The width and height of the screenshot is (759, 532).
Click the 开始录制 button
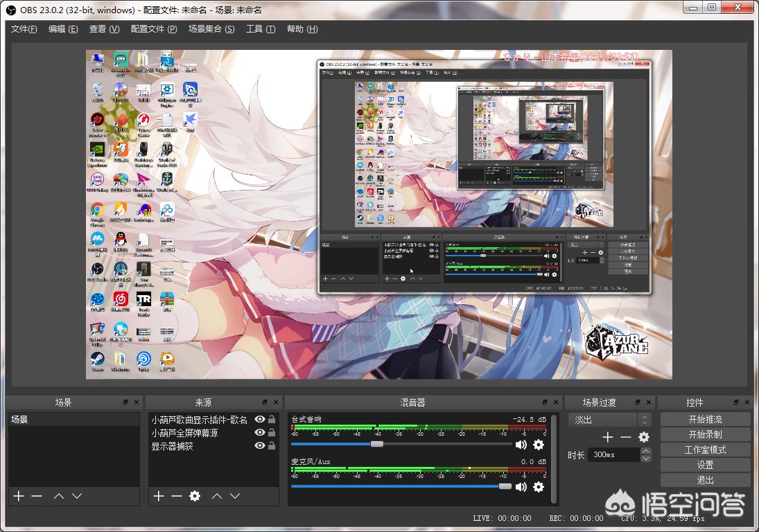point(705,435)
